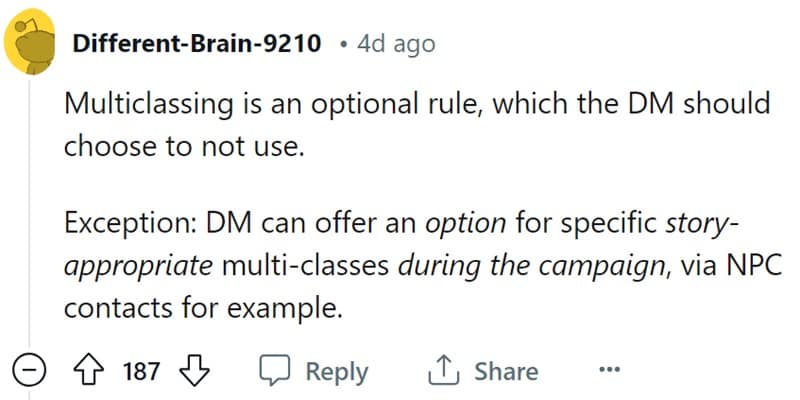Downvote the multiclassing comment

click(x=195, y=372)
